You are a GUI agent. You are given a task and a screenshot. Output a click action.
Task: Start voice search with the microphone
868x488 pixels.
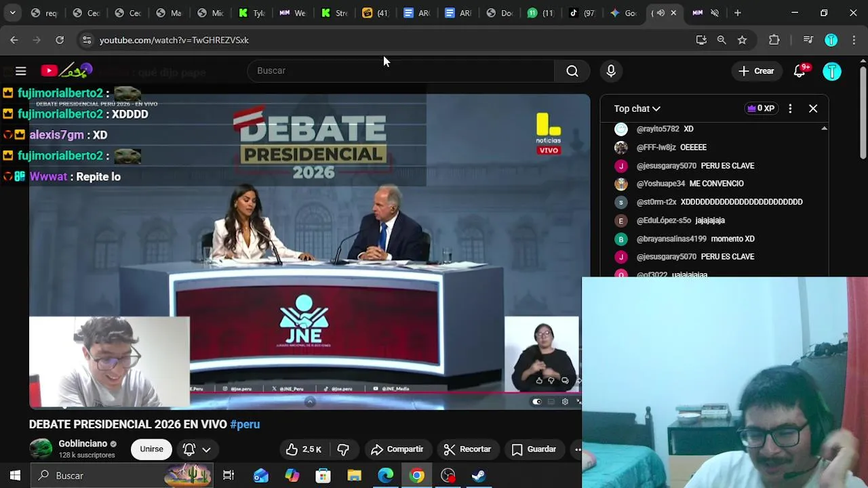611,71
